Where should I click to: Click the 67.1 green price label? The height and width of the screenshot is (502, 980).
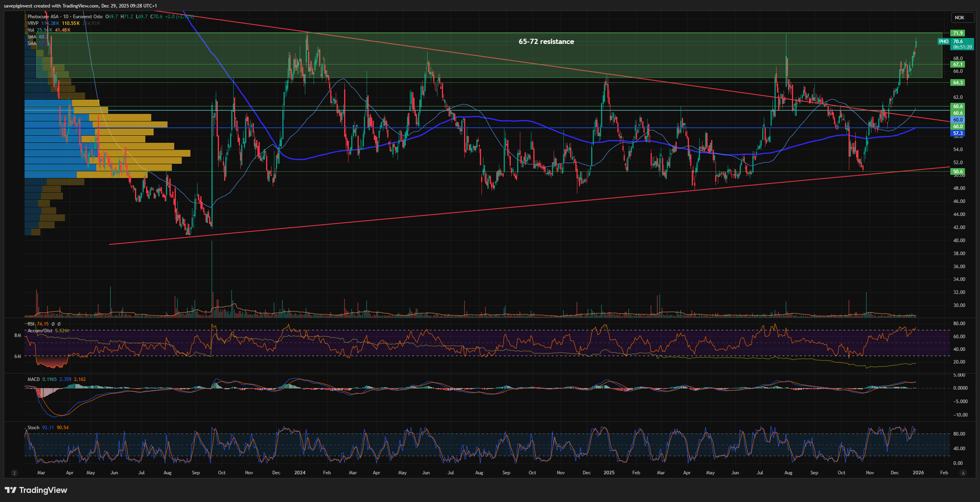coord(958,64)
